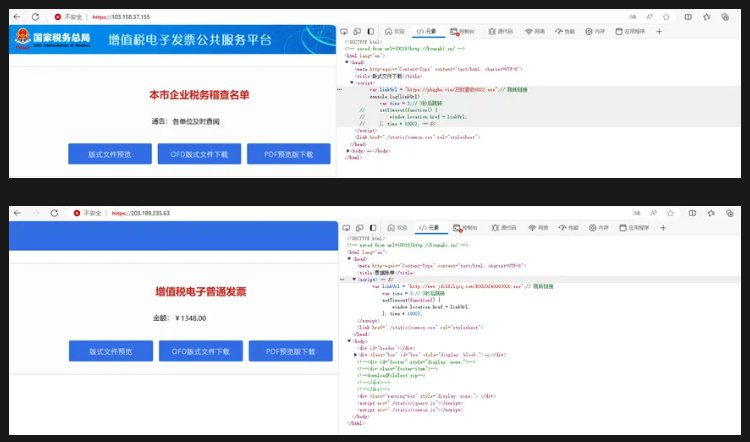Image resolution: width=750 pixels, height=442 pixels.
Task: Select the inspect element picker in bottom DevTools
Action: (346, 228)
